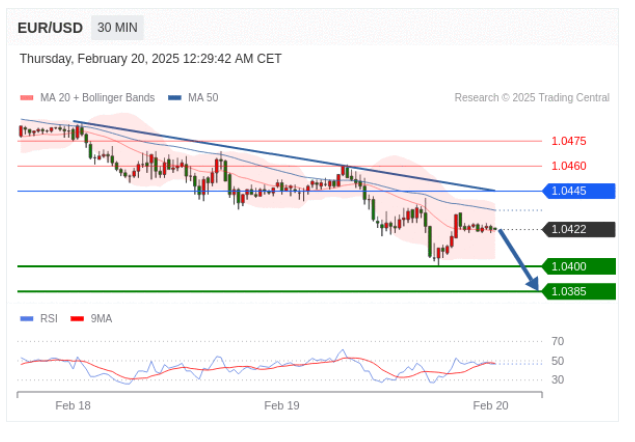
Task: Toggle MA 20 + Bollinger Bands legend swatch
Action: 27,98
